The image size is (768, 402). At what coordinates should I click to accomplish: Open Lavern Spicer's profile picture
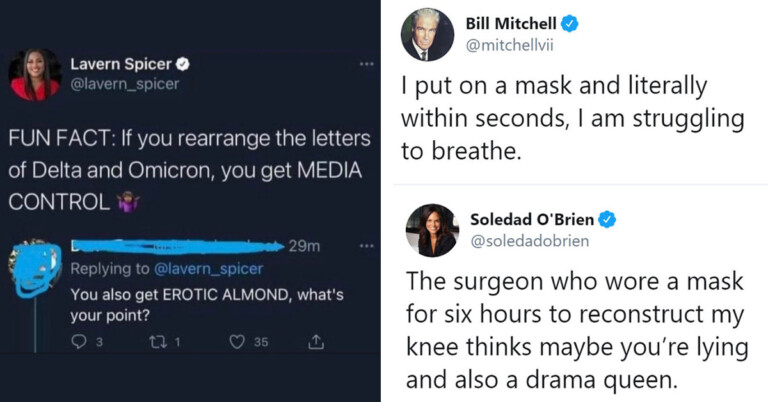[34, 74]
